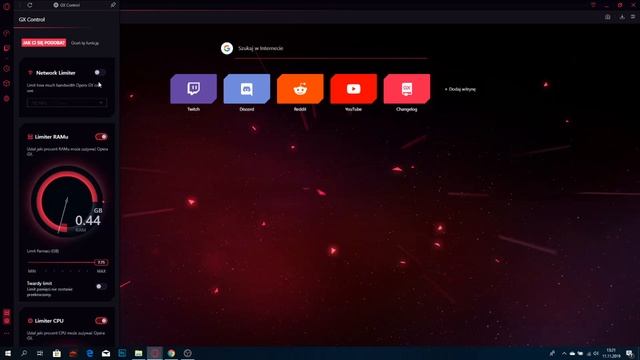This screenshot has height=360, width=640.
Task: Expand hidden system tray icons chevron
Action: tap(564, 353)
